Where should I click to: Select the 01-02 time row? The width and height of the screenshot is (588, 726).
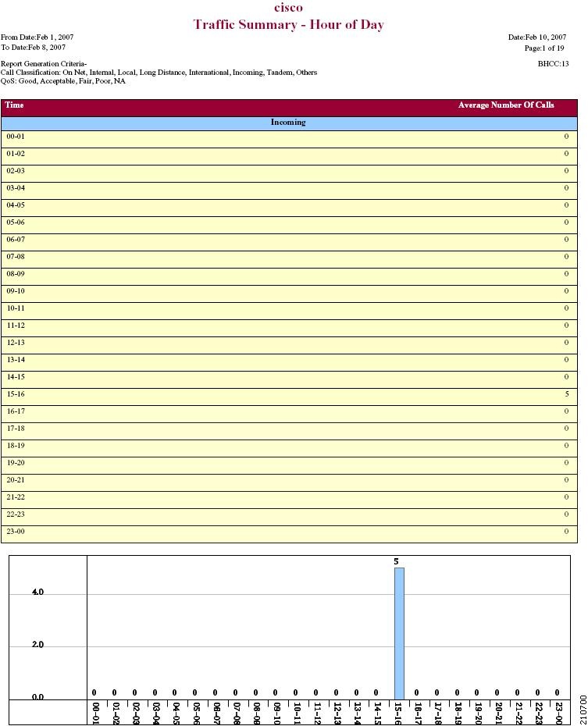point(289,156)
